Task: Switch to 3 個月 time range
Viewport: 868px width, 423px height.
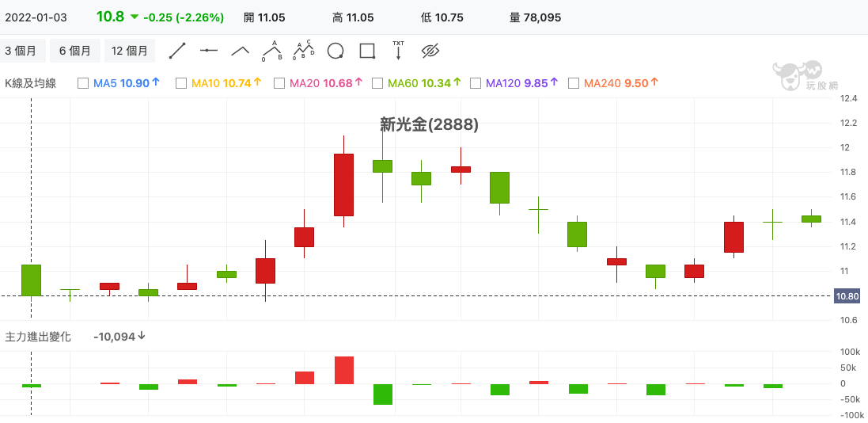Action: pos(21,51)
